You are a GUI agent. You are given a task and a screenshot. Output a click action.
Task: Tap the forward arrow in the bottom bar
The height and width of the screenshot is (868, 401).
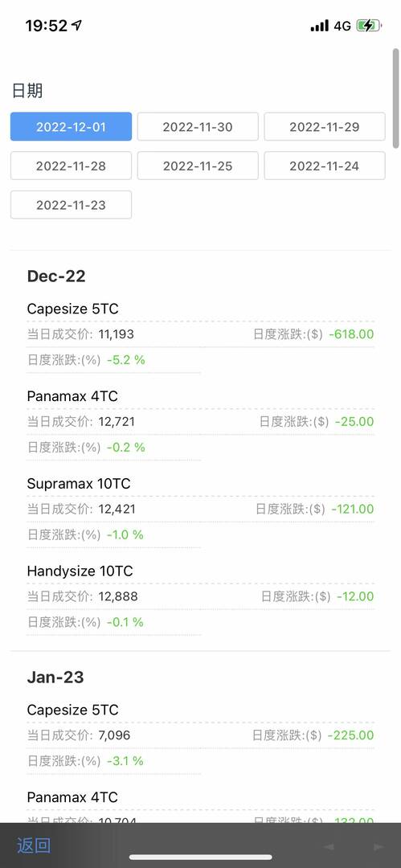point(378,847)
